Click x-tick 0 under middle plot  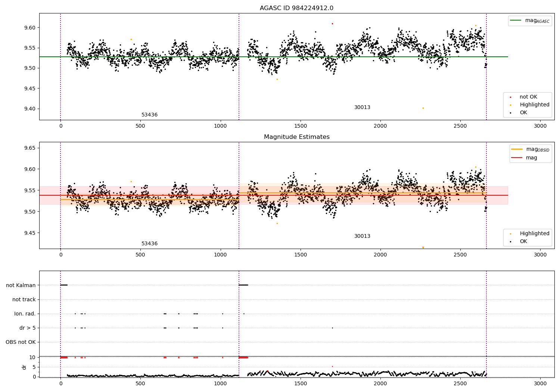click(x=60, y=255)
